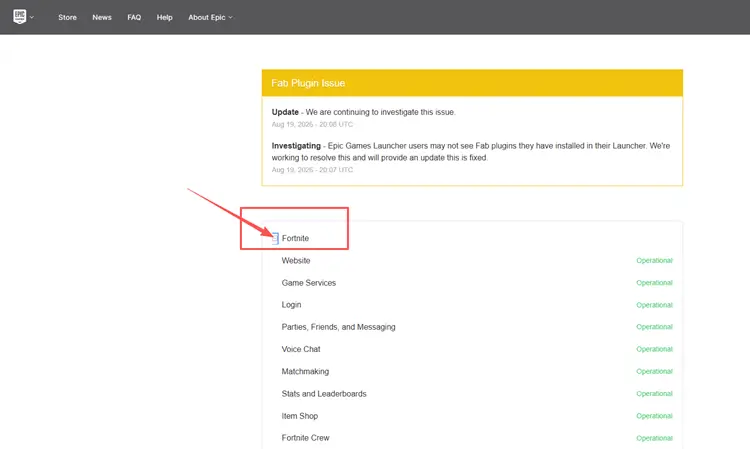This screenshot has width=750, height=449.
Task: Click the bold Update label
Action: [285, 112]
